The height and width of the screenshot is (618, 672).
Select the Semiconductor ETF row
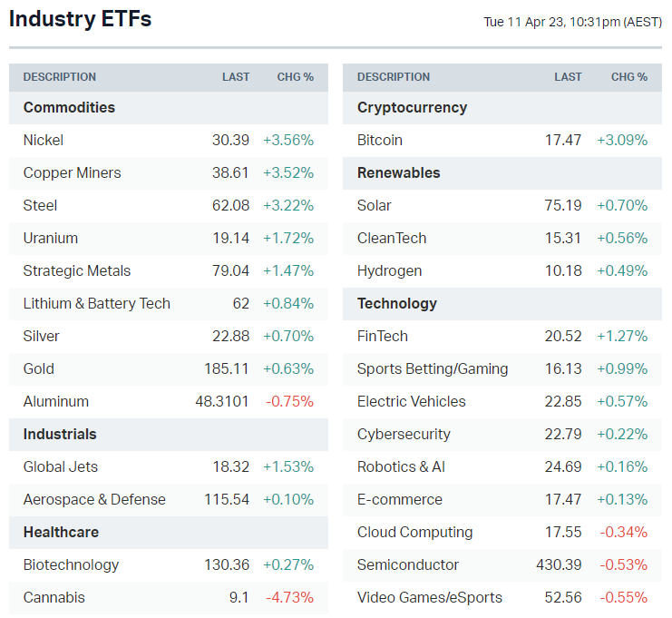click(x=407, y=564)
